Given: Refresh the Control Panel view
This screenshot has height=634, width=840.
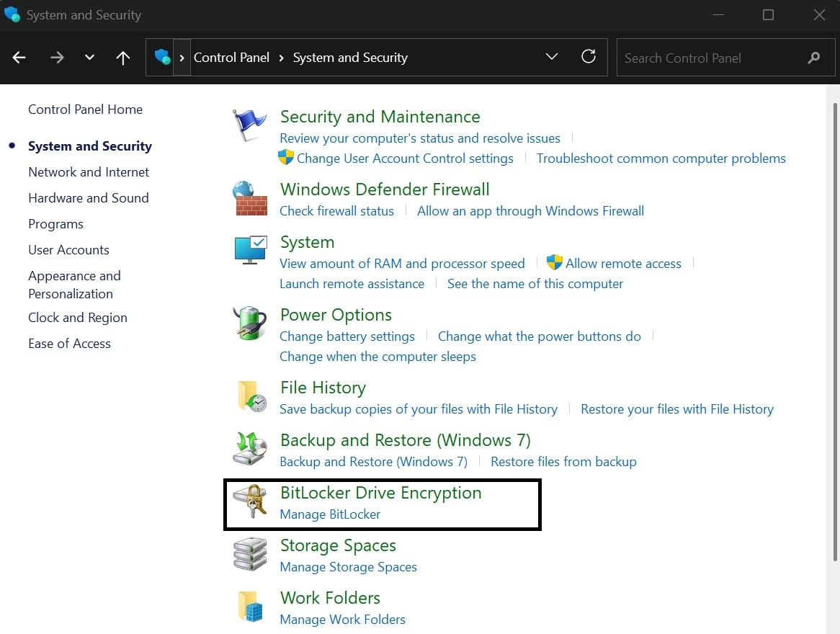Looking at the screenshot, I should pyautogui.click(x=589, y=57).
